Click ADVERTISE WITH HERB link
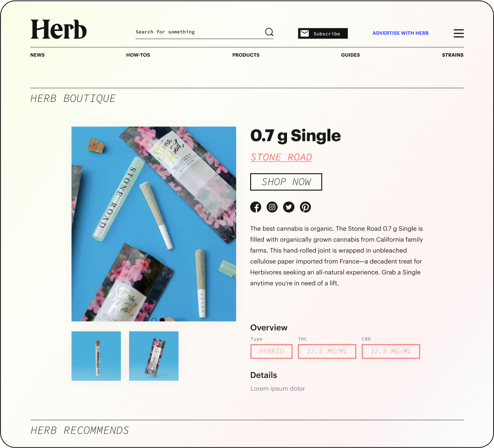Image resolution: width=494 pixels, height=448 pixels. point(400,33)
